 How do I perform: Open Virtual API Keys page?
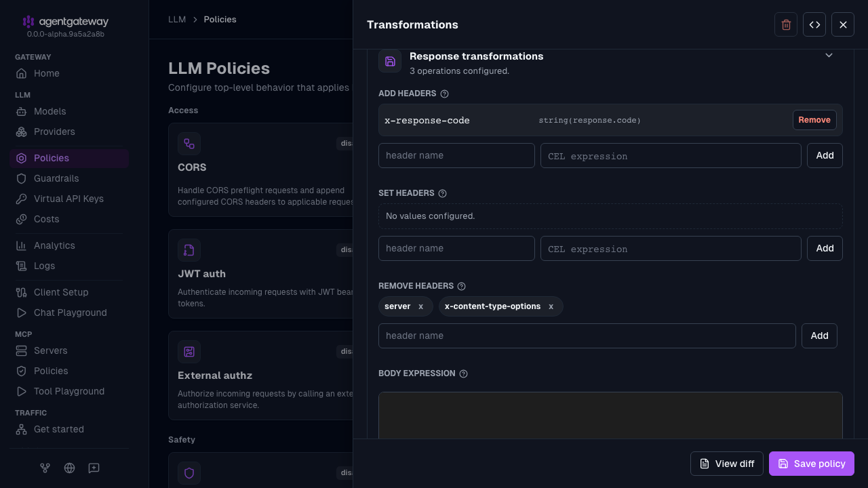click(x=69, y=199)
